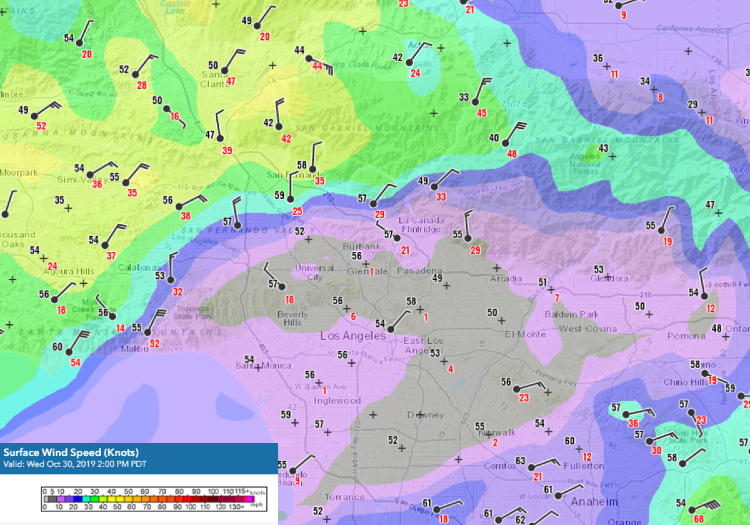Select wind barb station 55 gust 52 near Malibu
Viewport: 750px width, 525px height.
tap(148, 333)
